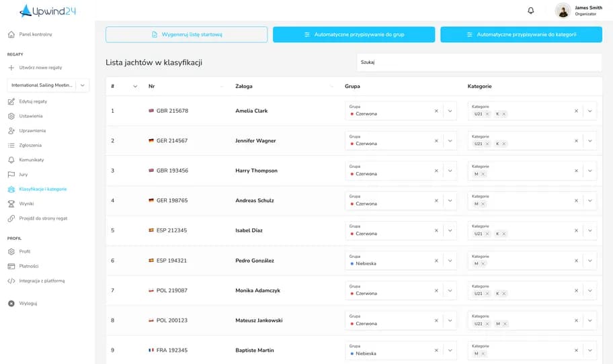This screenshot has height=364, width=613.
Task: Click Automatyczne przypisywanie do grup button
Action: pos(354,34)
